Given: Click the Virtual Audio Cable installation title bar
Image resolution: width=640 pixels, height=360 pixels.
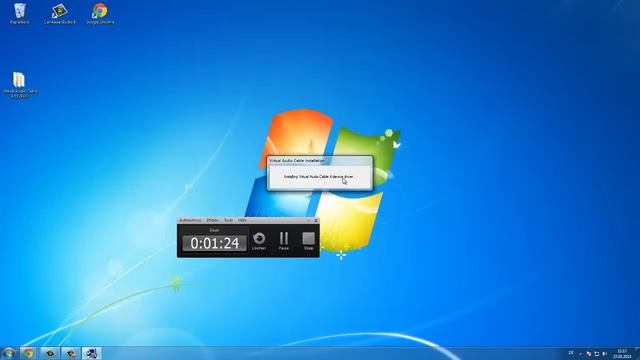Looking at the screenshot, I should (320, 161).
